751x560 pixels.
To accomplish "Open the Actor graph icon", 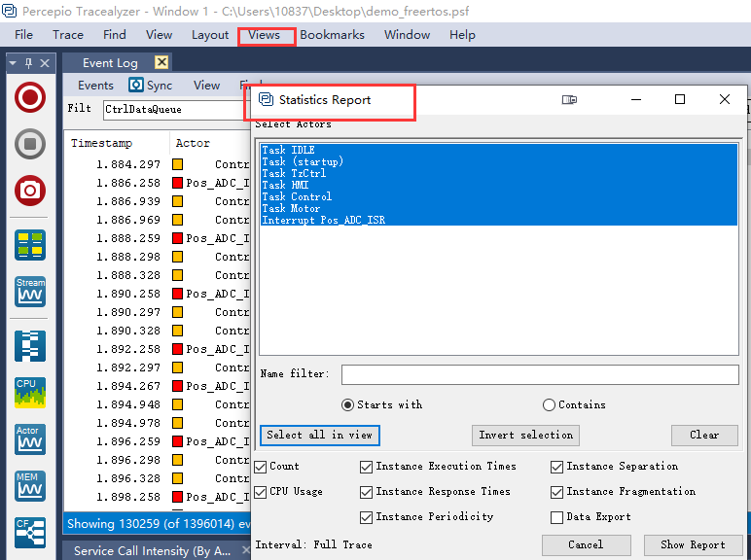I will point(30,438).
